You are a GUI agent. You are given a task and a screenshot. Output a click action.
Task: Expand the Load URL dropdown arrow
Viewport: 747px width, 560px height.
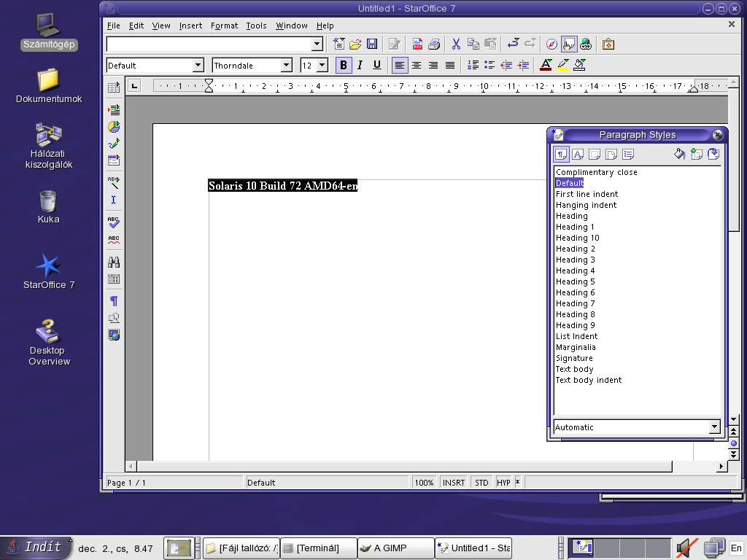coord(317,44)
